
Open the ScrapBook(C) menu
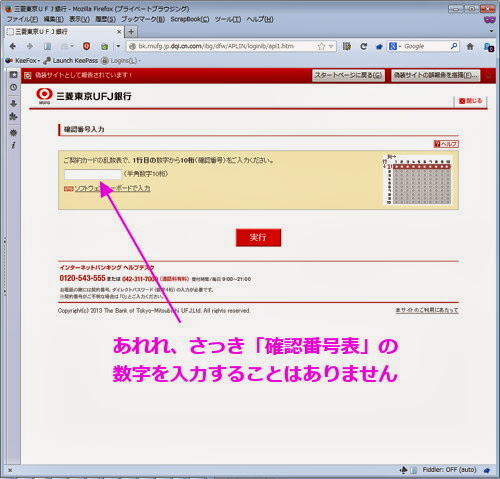pos(190,19)
